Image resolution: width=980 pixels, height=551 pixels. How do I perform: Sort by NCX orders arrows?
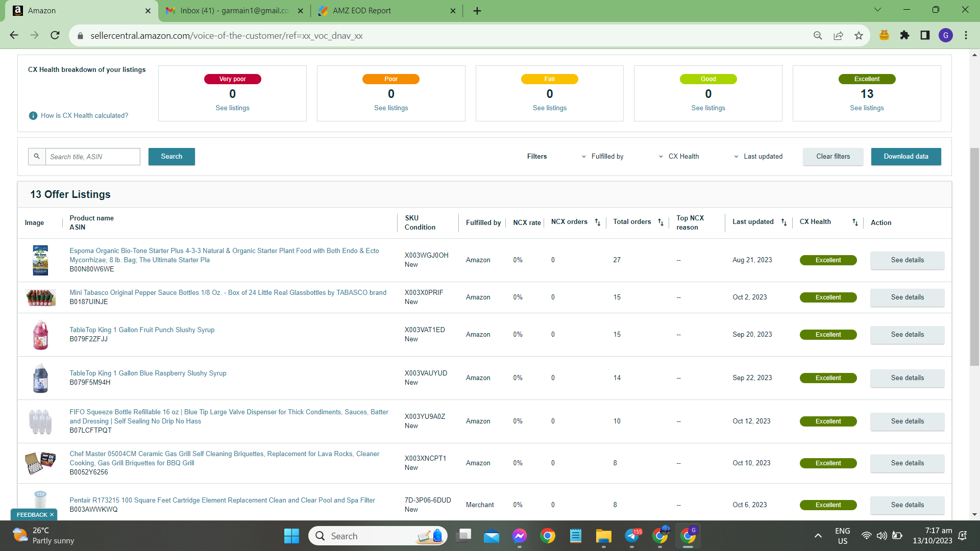pyautogui.click(x=598, y=222)
